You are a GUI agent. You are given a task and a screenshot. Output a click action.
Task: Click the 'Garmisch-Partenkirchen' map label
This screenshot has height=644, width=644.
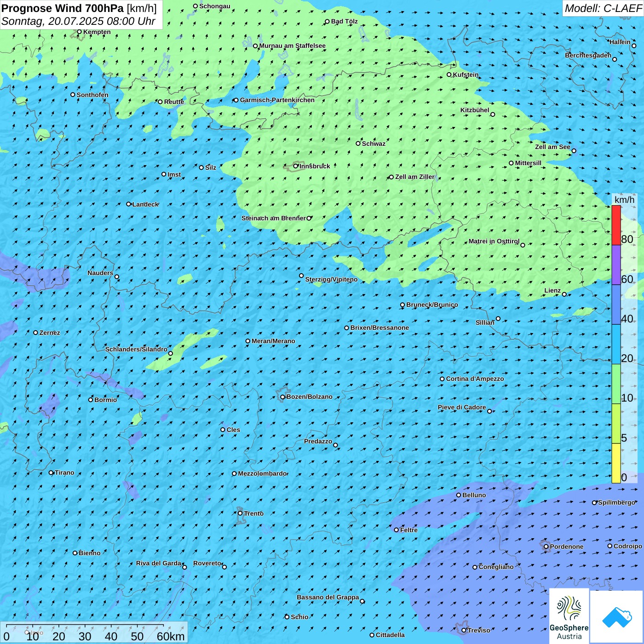(277, 100)
